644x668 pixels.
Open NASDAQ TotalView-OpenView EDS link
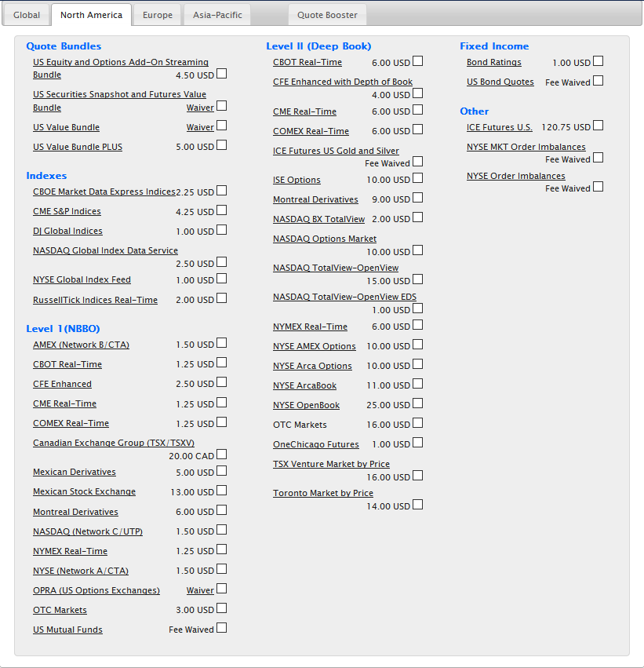[345, 297]
